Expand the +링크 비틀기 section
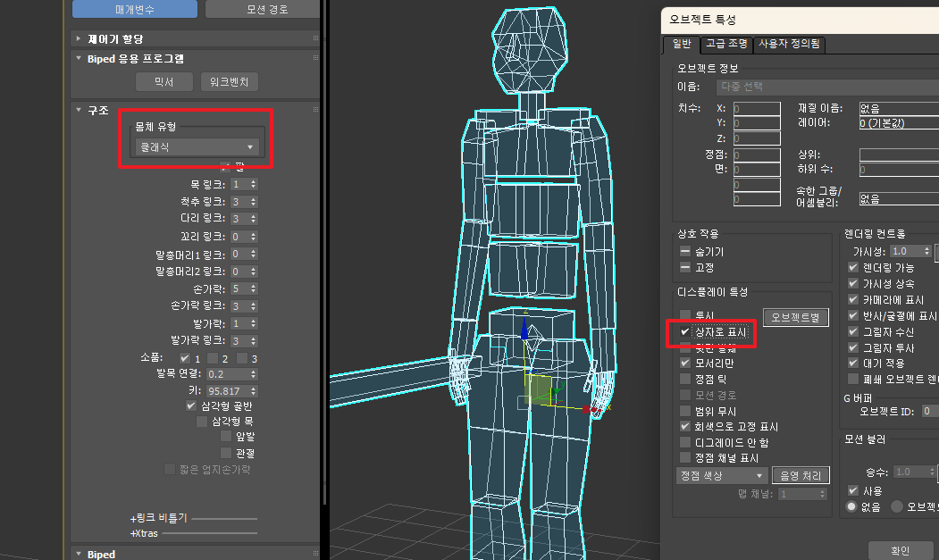 pyautogui.click(x=159, y=518)
